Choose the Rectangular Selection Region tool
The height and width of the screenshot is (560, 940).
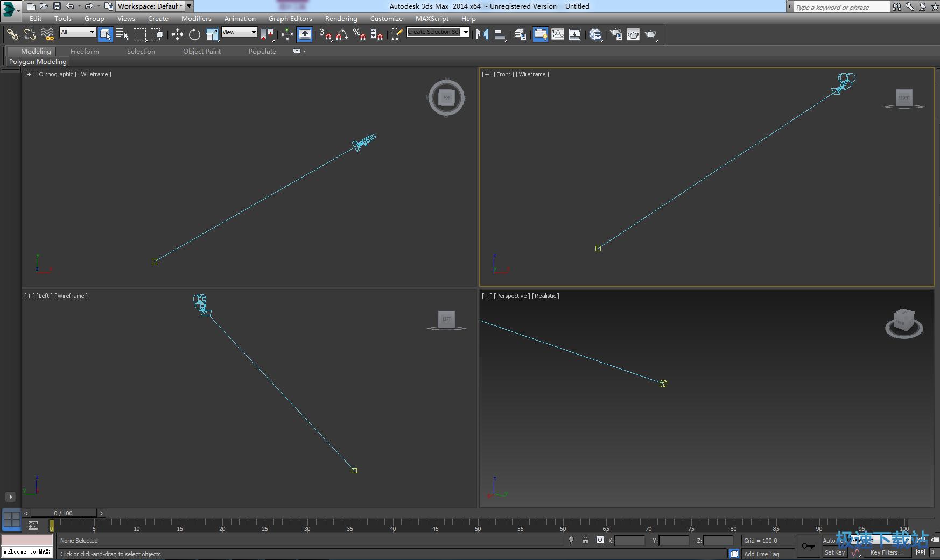(140, 34)
